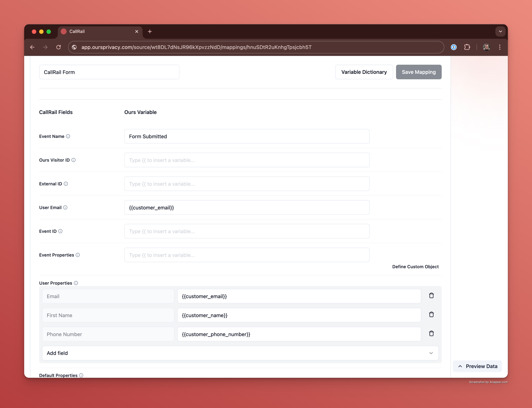The height and width of the screenshot is (408, 532).
Task: Open the browser extensions puzzle icon
Action: 467,47
